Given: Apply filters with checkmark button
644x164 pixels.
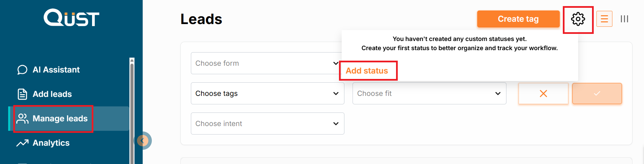Looking at the screenshot, I should click(x=597, y=94).
